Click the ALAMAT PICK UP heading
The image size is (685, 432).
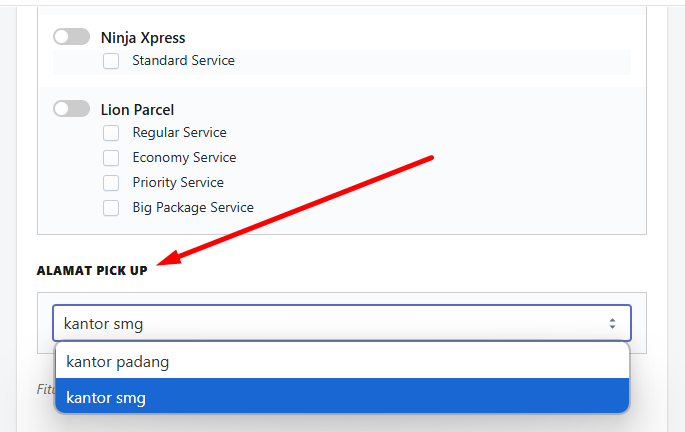pos(92,271)
